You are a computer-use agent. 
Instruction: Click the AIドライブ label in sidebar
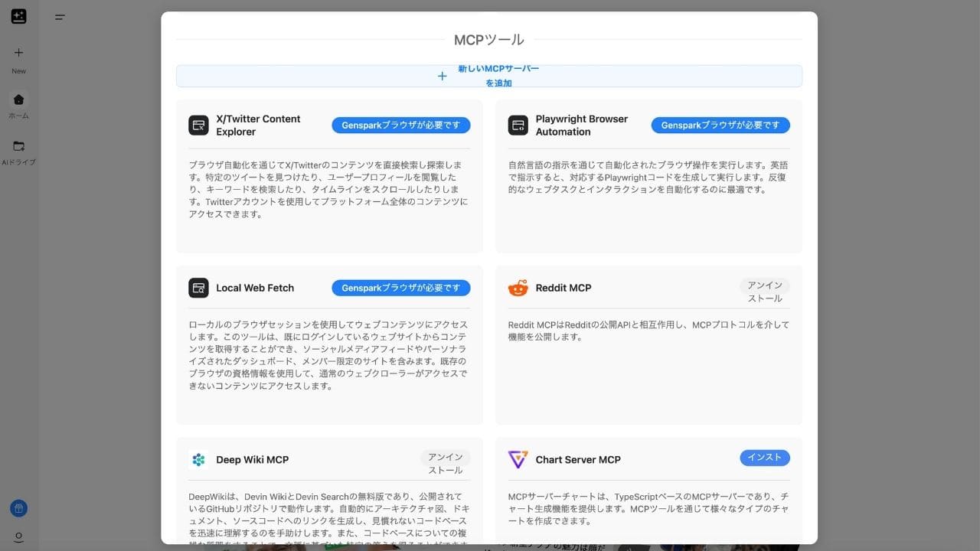(x=19, y=162)
